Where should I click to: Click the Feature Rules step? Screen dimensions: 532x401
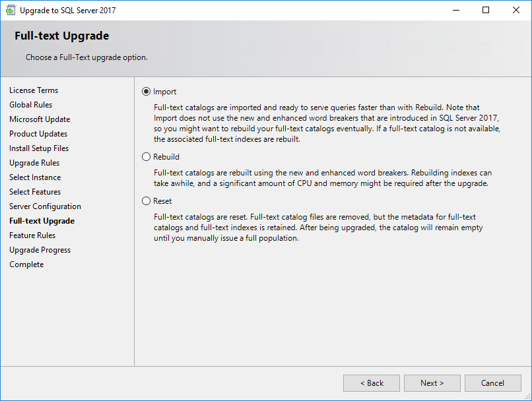click(x=32, y=235)
